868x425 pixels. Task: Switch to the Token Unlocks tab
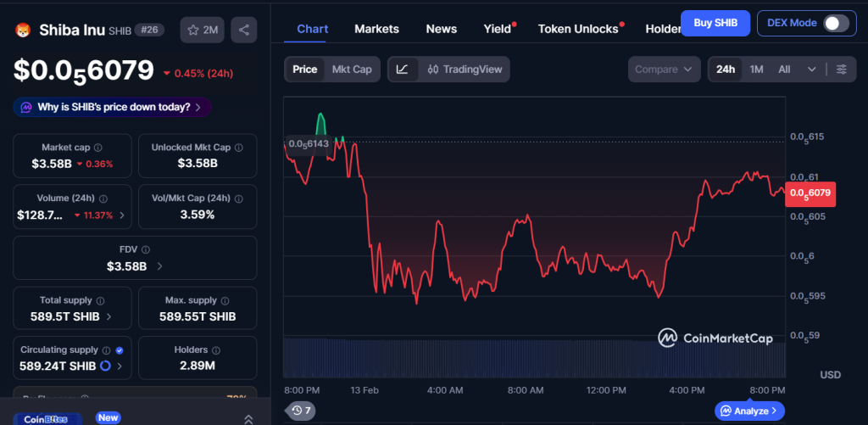[578, 29]
